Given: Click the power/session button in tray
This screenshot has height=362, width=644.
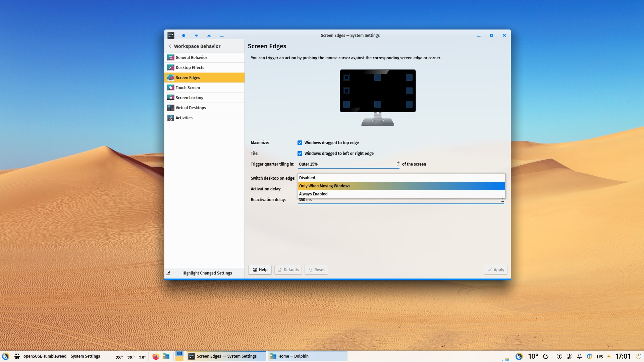Looking at the screenshot, I should pos(639,356).
